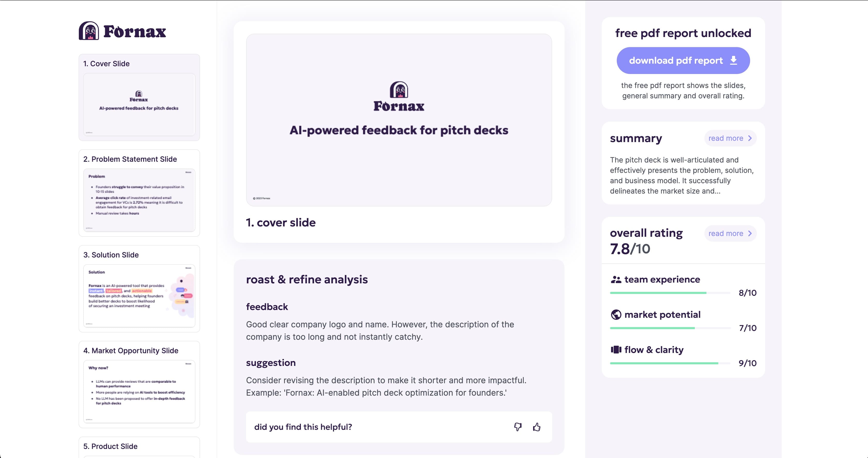
Task: Expand overall rating read more chevron
Action: tap(750, 233)
